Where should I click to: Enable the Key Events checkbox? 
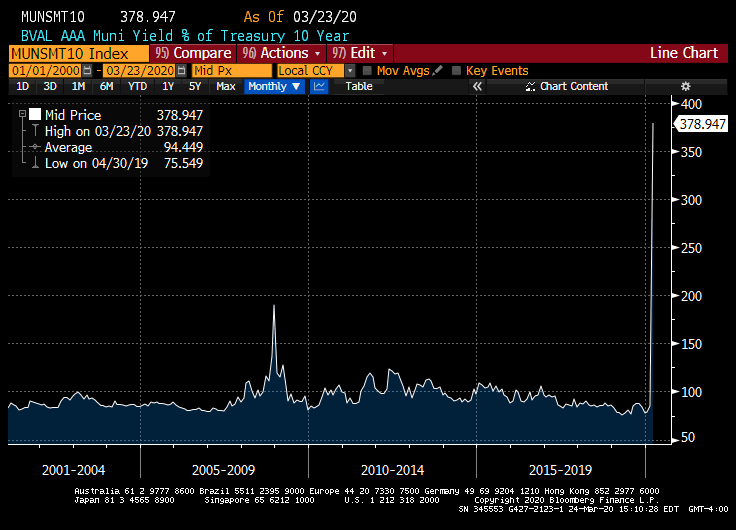(x=457, y=71)
